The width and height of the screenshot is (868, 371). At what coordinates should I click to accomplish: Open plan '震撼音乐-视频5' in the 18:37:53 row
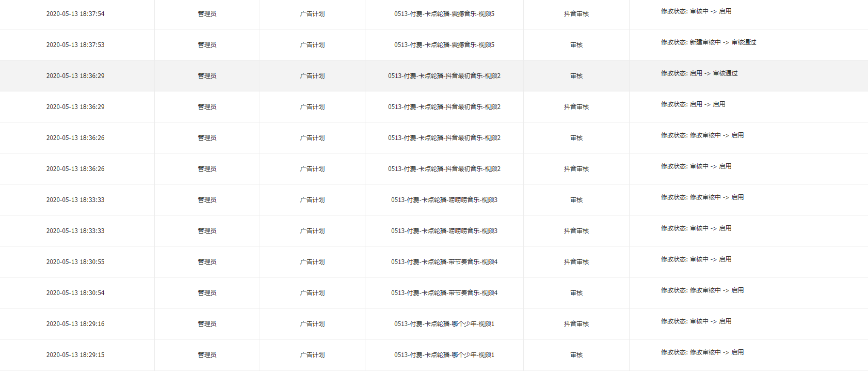(444, 45)
